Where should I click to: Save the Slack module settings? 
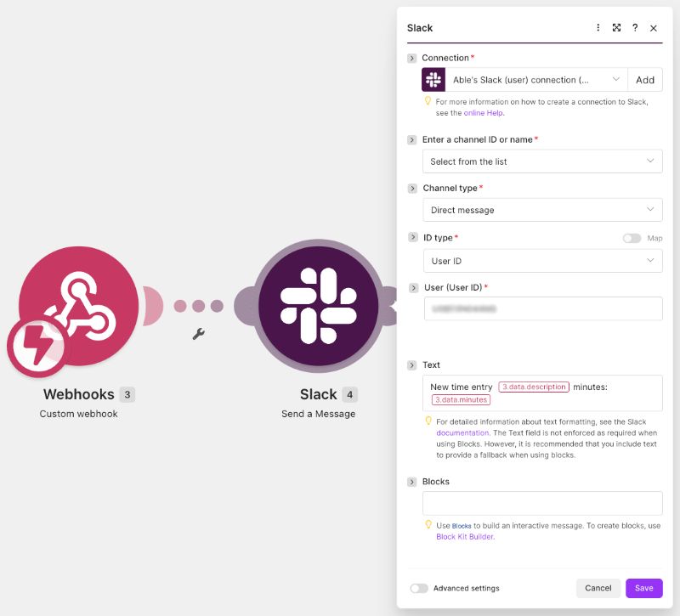(644, 588)
